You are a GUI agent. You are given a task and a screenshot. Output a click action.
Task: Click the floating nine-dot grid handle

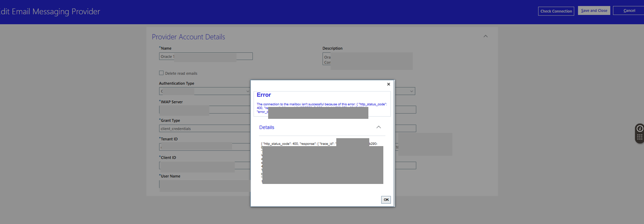click(640, 137)
